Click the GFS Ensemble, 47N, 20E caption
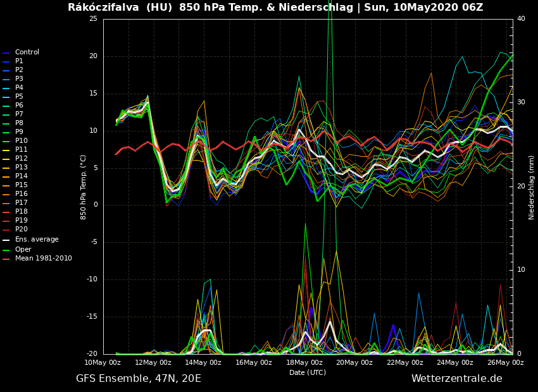Viewport: 538px width, 392px height. coord(139,379)
